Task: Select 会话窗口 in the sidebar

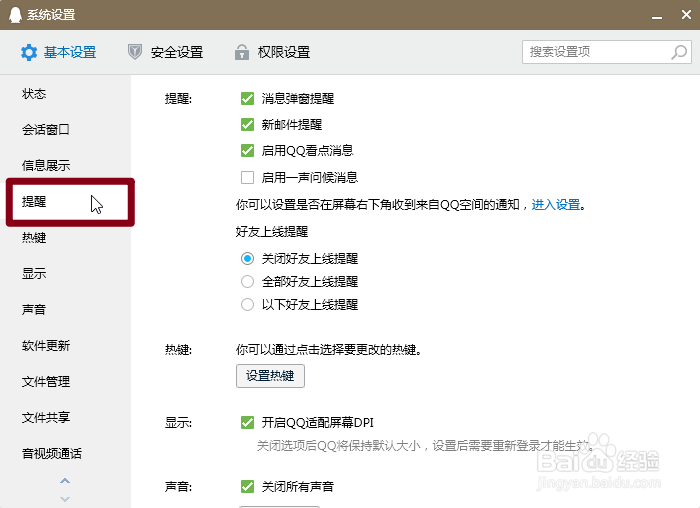Action: tap(46, 130)
